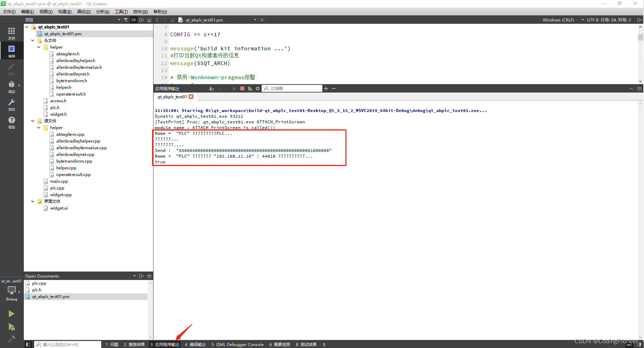644x348 pixels.
Task: Open the Welcome (欢迎) mode
Action: coord(11,33)
